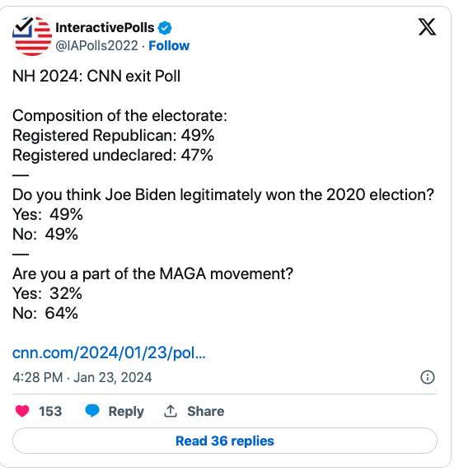
Task: Like the tweet with the heart icon
Action: tap(22, 411)
